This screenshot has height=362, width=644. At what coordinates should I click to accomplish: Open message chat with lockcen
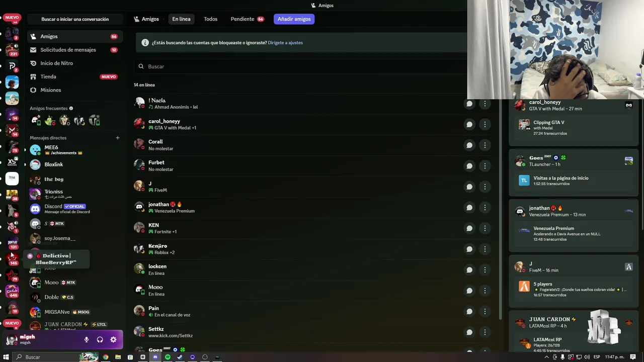click(469, 270)
